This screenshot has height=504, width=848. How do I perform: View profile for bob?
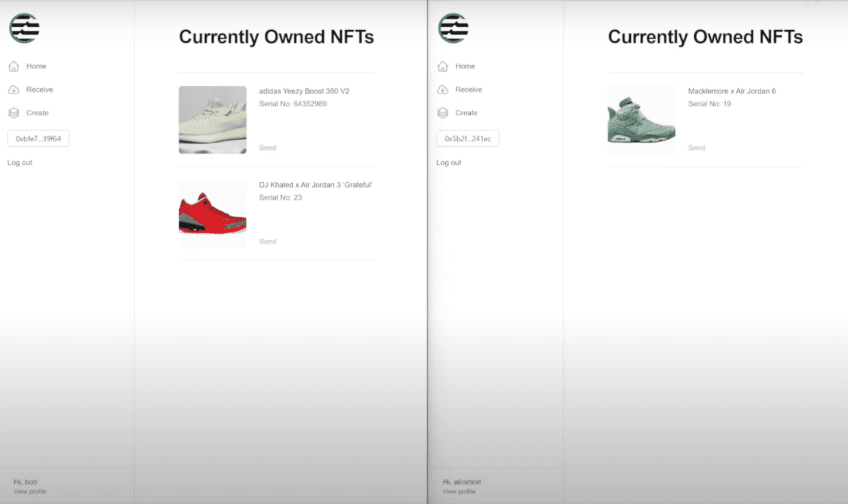pos(30,491)
